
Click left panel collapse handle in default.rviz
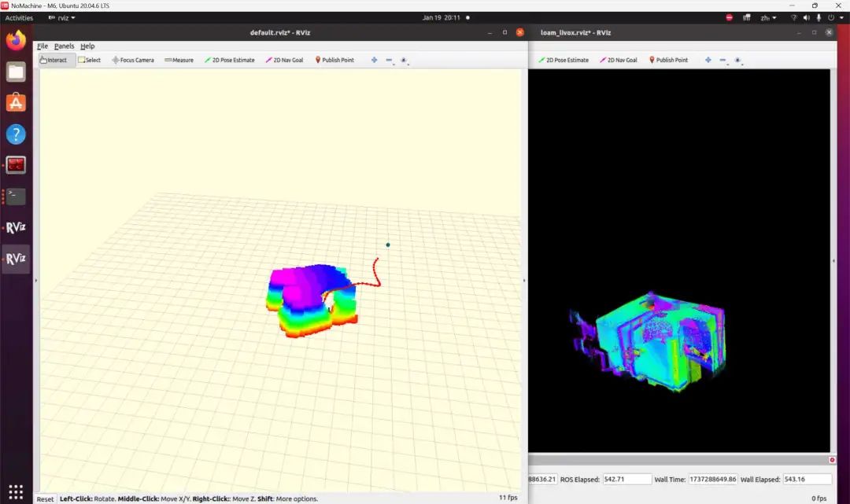(x=35, y=281)
